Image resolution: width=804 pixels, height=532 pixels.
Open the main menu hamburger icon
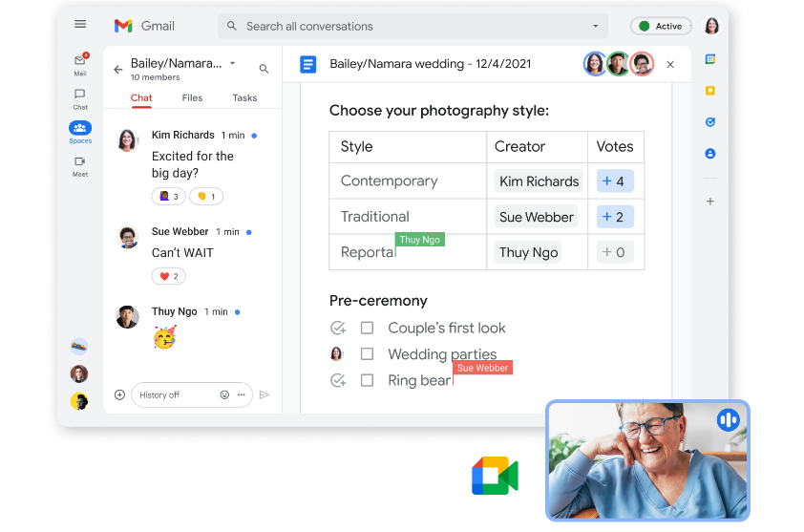pyautogui.click(x=80, y=24)
